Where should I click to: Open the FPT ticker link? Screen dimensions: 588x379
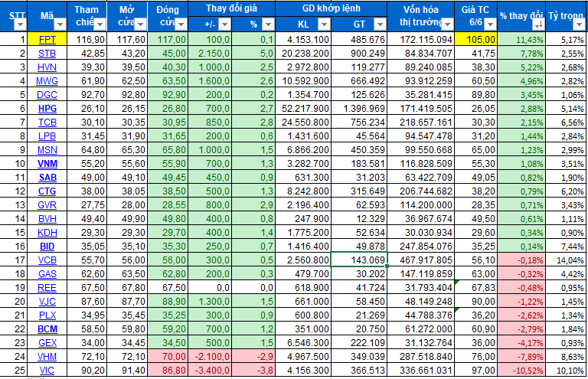(x=47, y=39)
